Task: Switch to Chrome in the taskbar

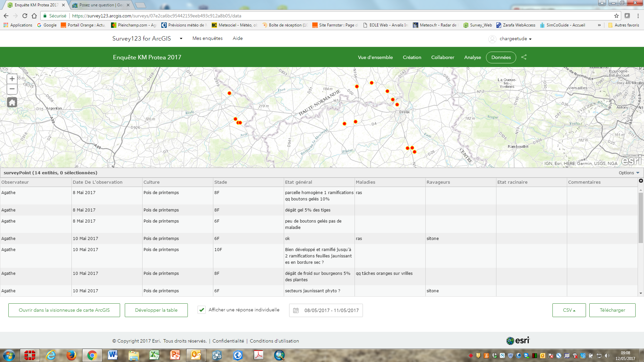Action: tap(92, 355)
